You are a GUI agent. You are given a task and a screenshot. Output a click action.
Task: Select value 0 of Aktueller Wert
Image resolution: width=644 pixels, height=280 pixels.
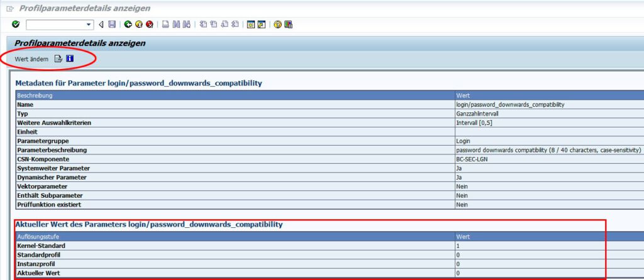[x=458, y=274]
